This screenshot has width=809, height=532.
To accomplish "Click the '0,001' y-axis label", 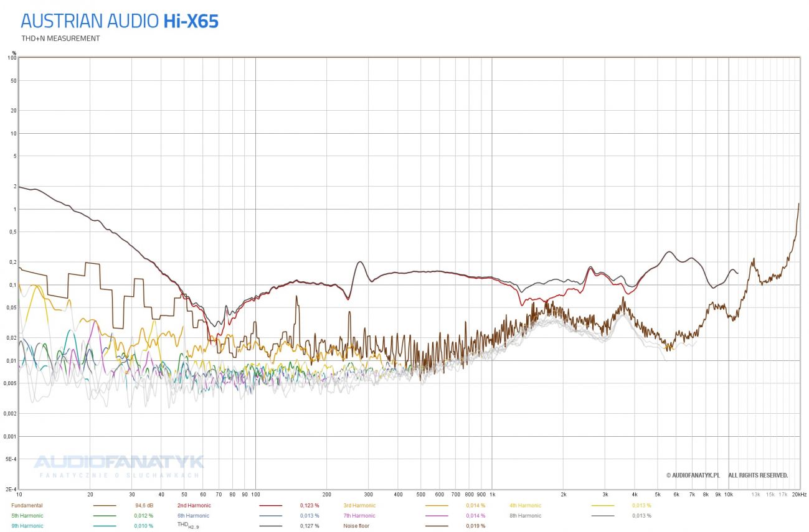I will point(9,436).
